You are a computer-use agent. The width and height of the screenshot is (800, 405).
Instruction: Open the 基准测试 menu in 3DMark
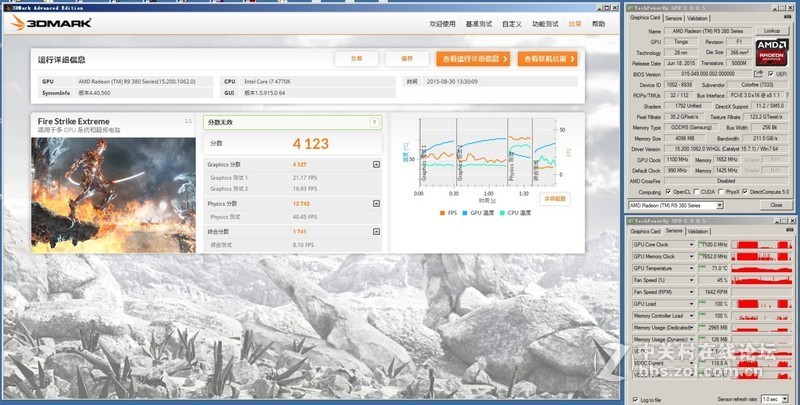(479, 24)
